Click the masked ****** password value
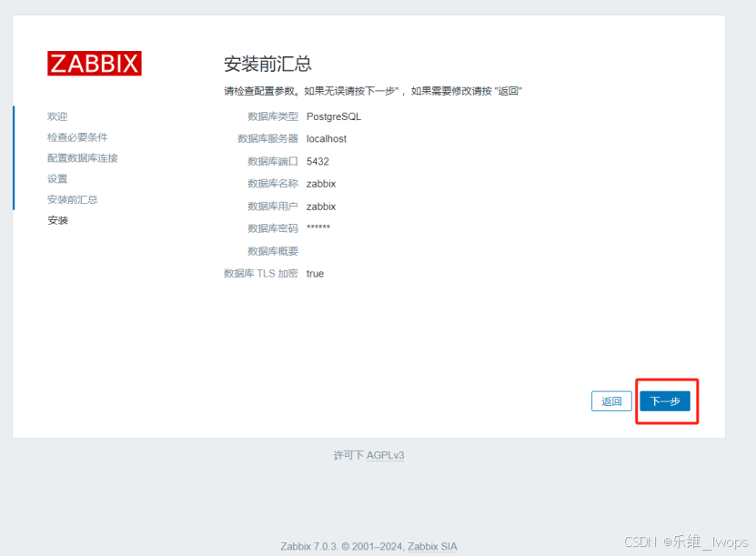Viewport: 756px width, 556px height. click(x=318, y=227)
